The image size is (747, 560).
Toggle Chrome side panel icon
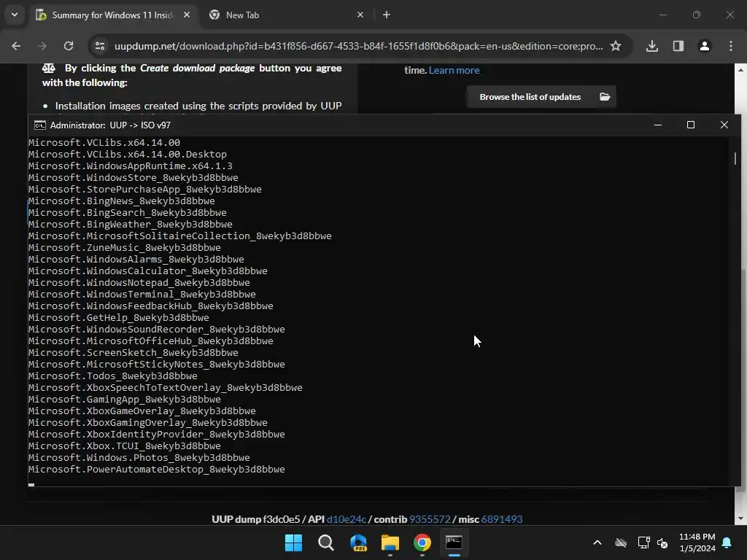(x=678, y=46)
